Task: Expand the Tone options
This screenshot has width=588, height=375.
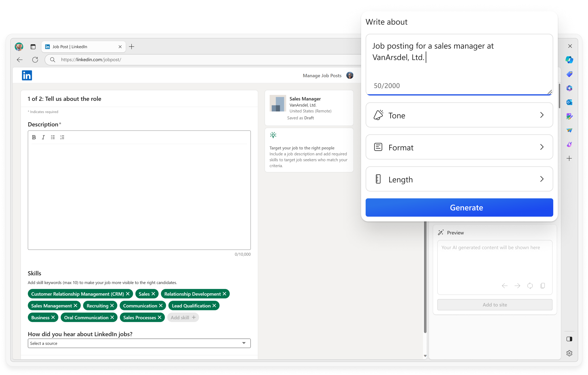Action: click(x=459, y=115)
